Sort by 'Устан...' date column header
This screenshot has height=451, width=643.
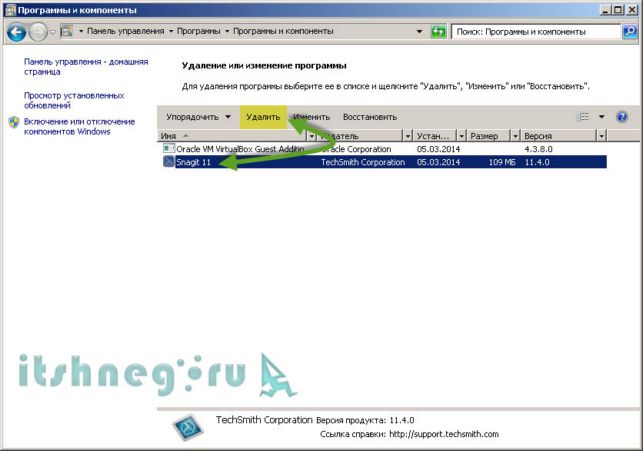(x=435, y=136)
